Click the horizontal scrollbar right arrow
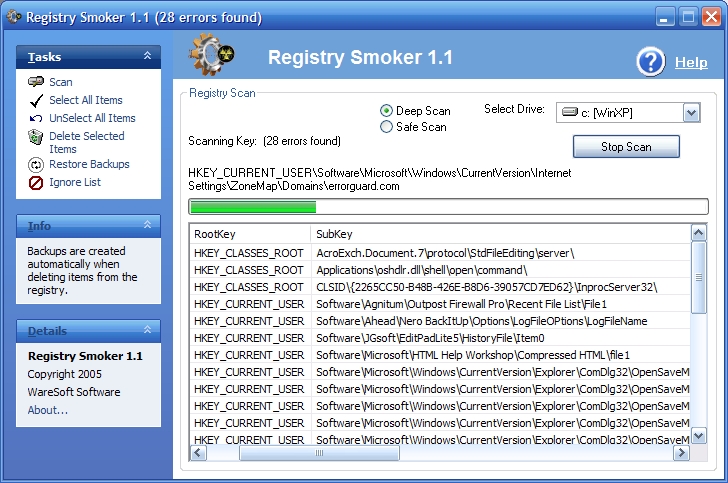728x483 pixels. [681, 453]
